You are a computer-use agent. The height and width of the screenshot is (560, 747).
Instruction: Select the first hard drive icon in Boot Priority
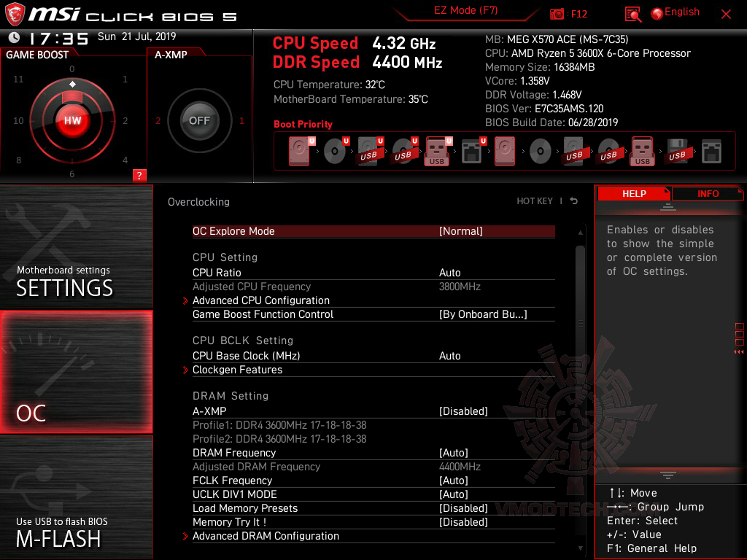pos(298,150)
